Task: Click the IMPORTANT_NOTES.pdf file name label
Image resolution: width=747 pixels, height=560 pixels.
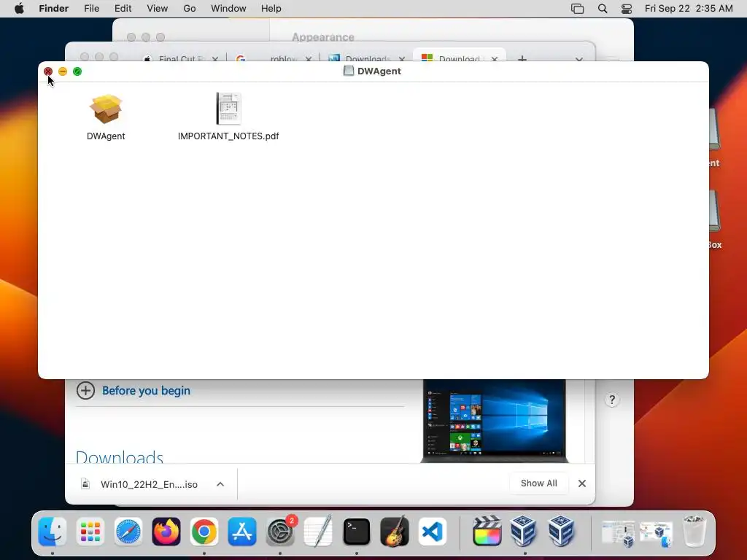Action: pos(228,136)
